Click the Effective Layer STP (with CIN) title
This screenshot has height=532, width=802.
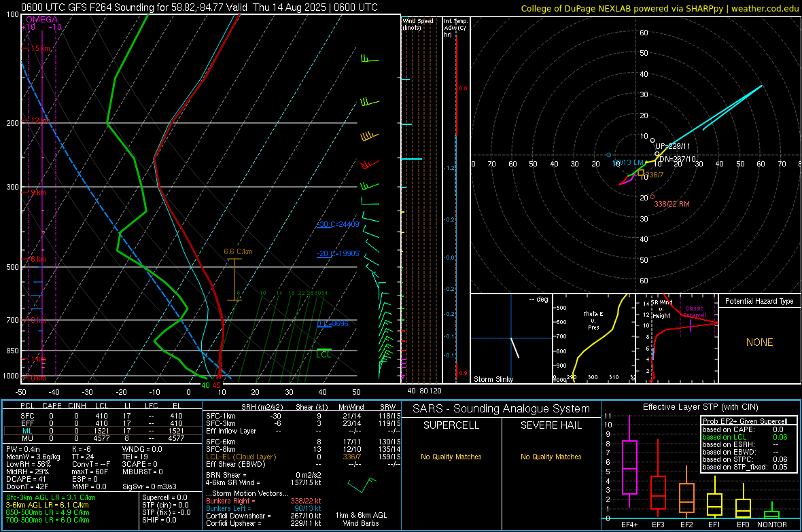700,407
